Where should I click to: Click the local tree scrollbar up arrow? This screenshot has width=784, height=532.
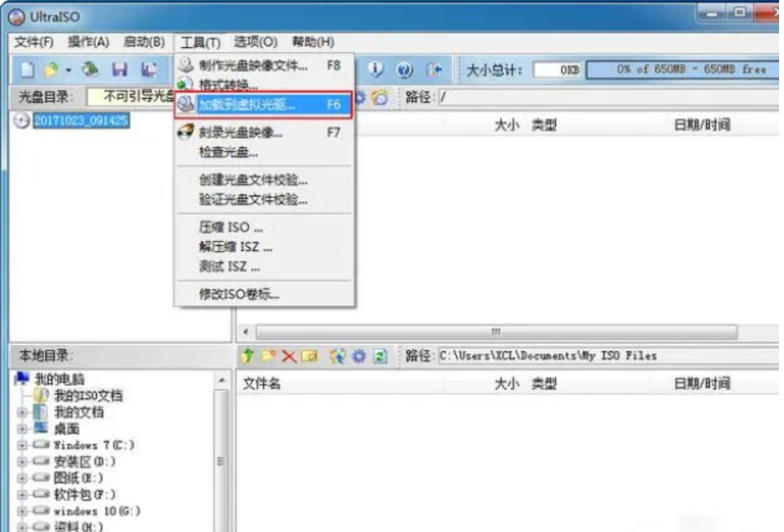pos(221,380)
